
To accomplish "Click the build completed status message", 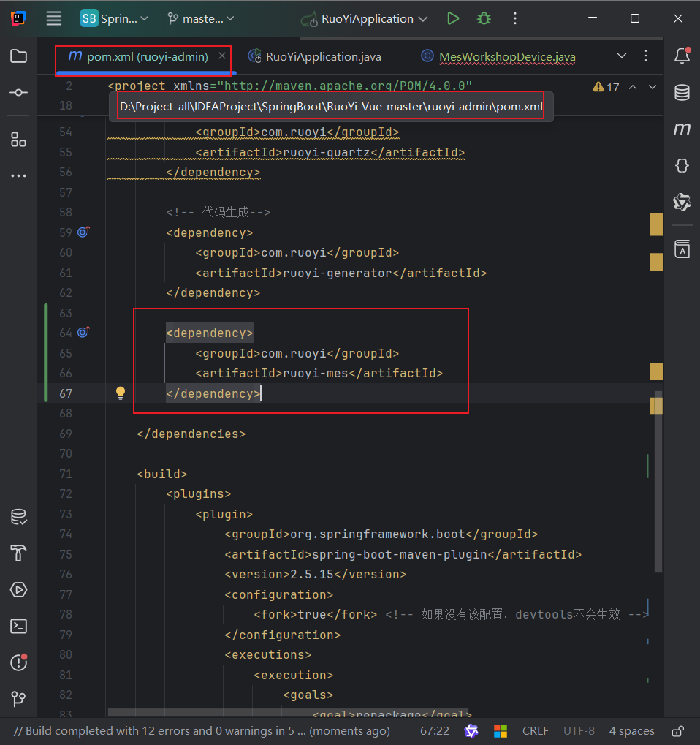I will pos(202,731).
